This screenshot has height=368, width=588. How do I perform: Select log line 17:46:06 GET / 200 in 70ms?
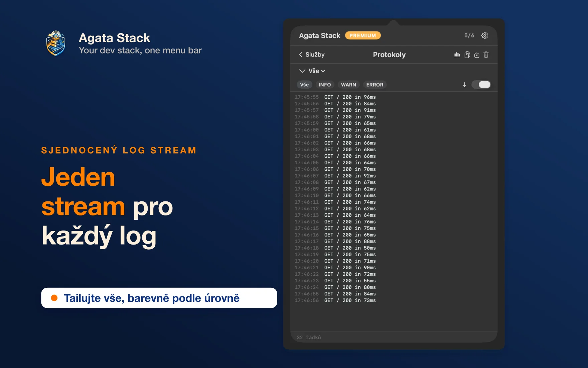(x=335, y=169)
